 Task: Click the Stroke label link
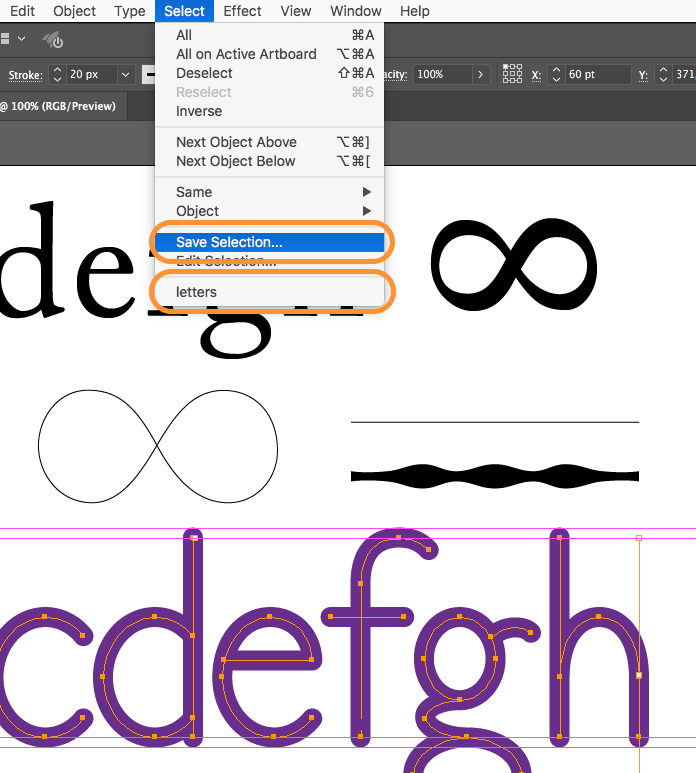25,75
